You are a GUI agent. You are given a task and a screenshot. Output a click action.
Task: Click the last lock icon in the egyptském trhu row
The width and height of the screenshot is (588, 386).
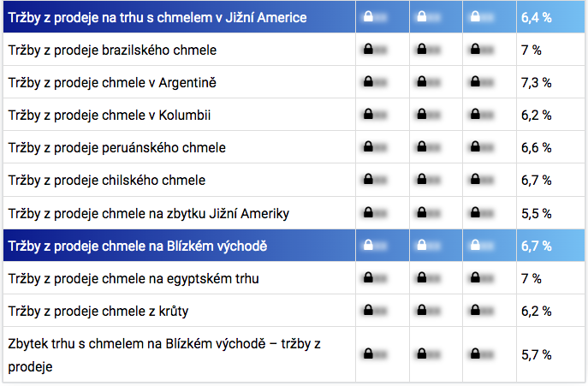point(475,278)
